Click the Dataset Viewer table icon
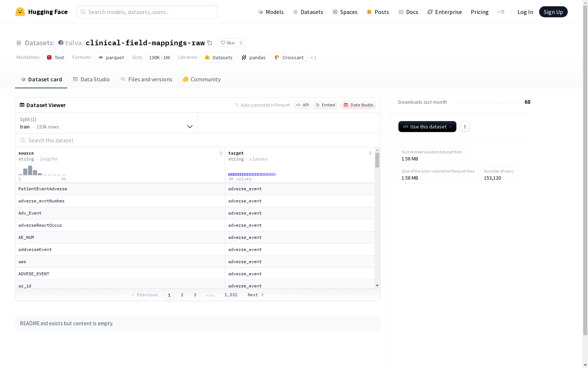588x368 pixels. click(22, 105)
